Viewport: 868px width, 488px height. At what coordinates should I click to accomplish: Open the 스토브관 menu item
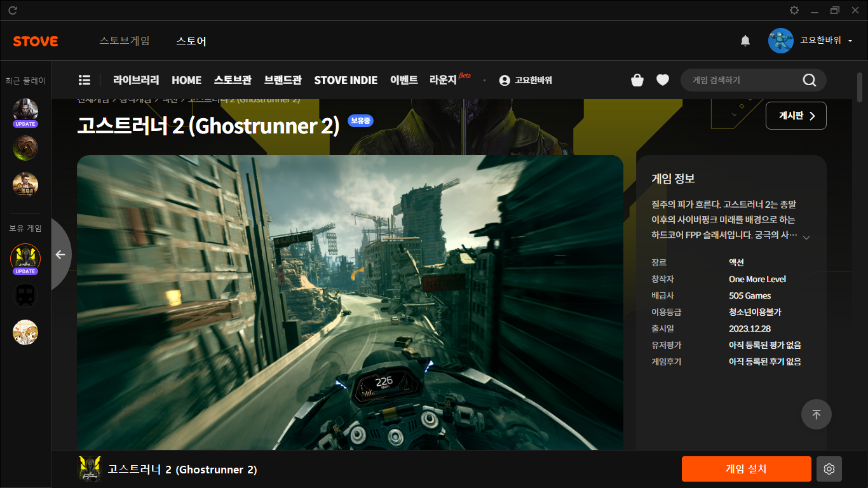tap(233, 80)
